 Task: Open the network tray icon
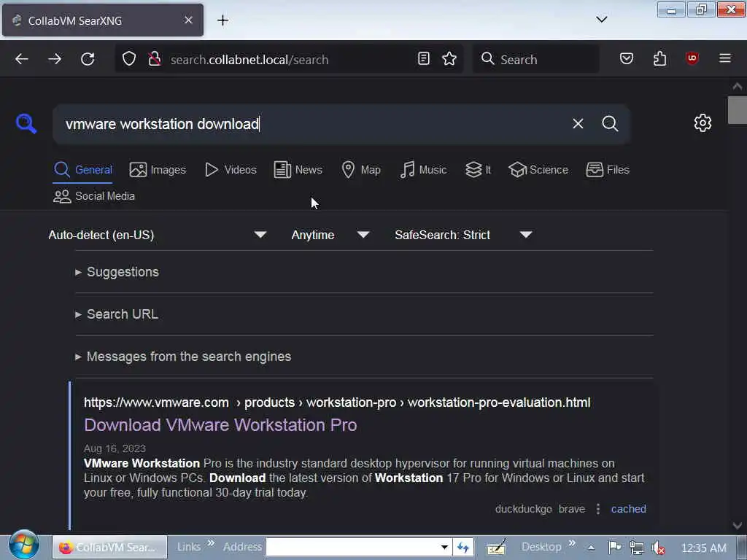(636, 548)
